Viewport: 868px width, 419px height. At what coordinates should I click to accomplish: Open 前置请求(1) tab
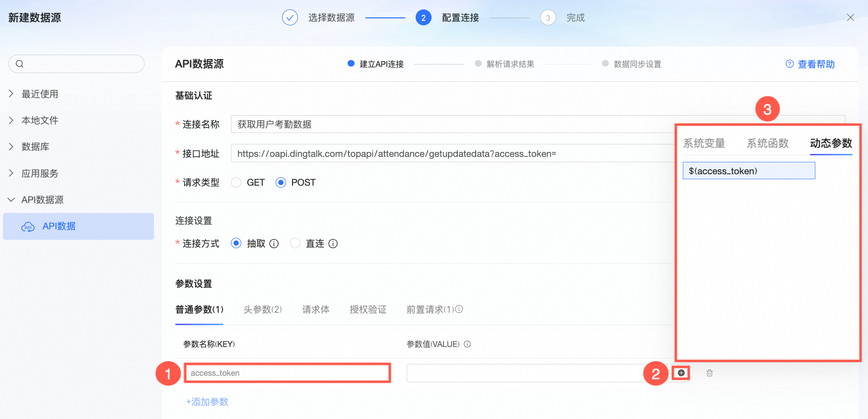430,309
